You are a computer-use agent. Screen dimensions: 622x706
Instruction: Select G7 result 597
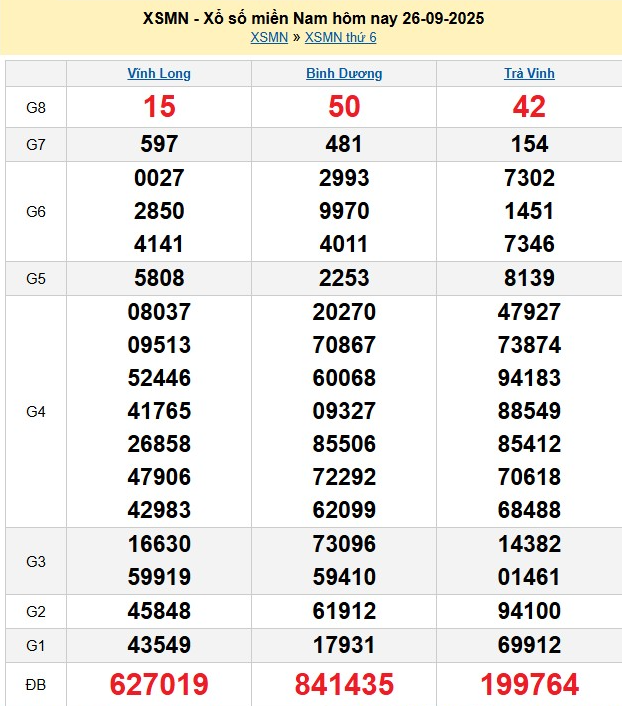(159, 144)
